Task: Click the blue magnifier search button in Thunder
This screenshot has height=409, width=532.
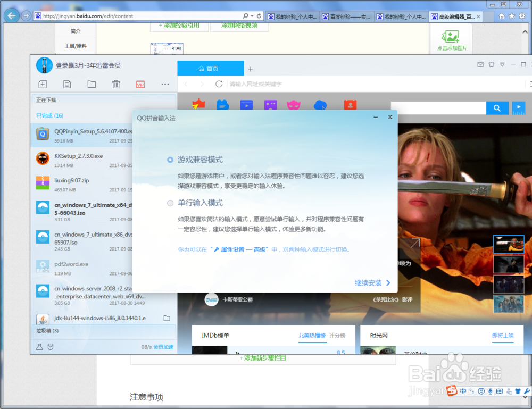Action: [x=497, y=108]
